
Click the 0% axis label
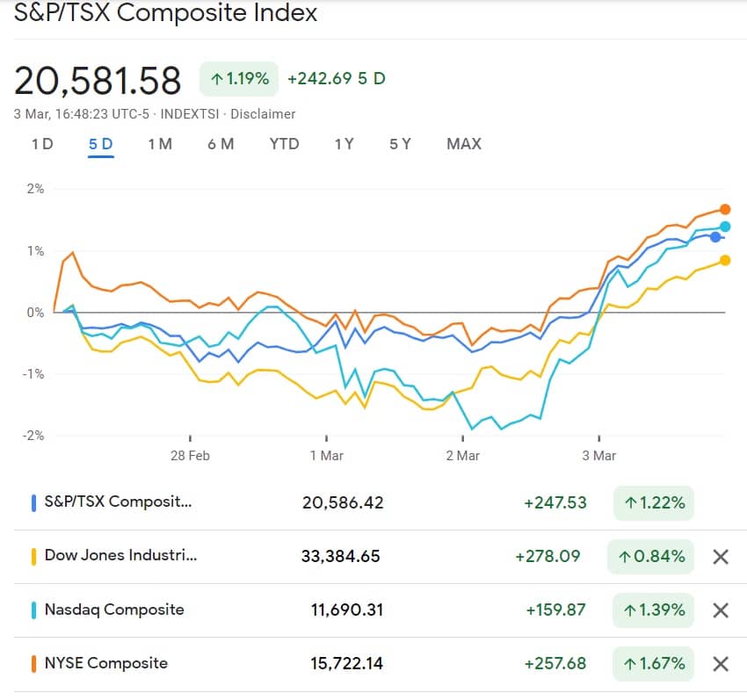(x=36, y=313)
